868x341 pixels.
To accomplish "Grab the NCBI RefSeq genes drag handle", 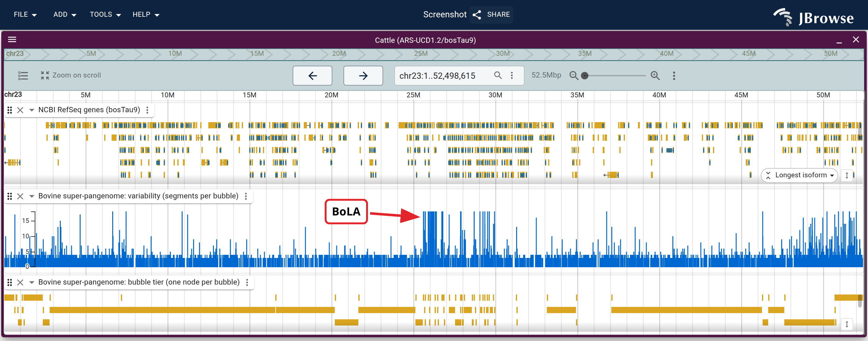I will click(10, 110).
